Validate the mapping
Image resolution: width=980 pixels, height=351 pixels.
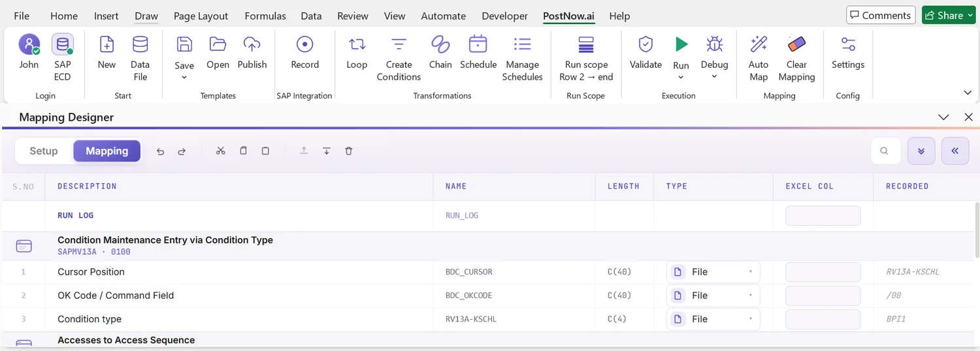click(645, 44)
